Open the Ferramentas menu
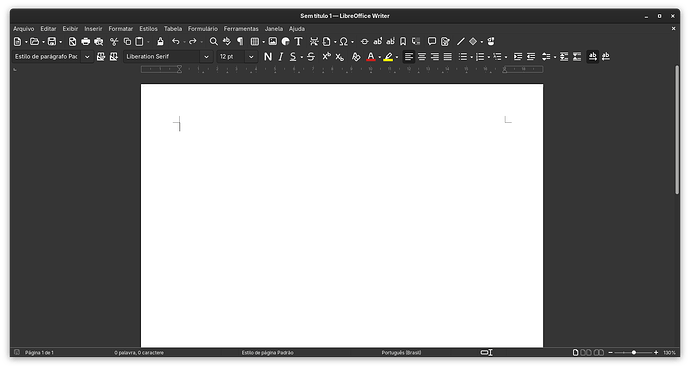 click(241, 29)
